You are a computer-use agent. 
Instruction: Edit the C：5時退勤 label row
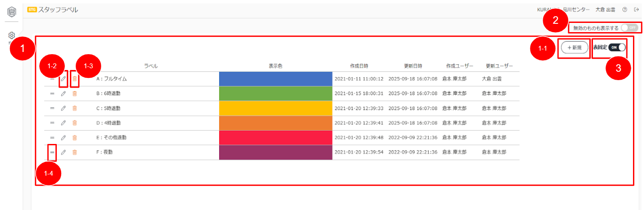[x=63, y=108]
